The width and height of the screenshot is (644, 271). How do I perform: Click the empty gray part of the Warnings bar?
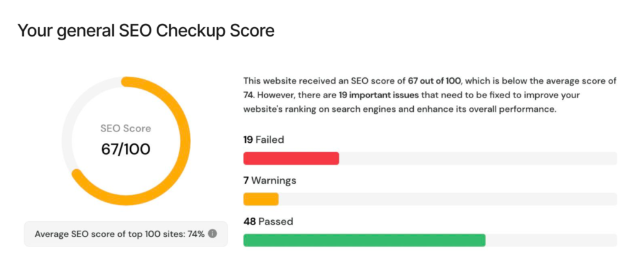(x=448, y=199)
